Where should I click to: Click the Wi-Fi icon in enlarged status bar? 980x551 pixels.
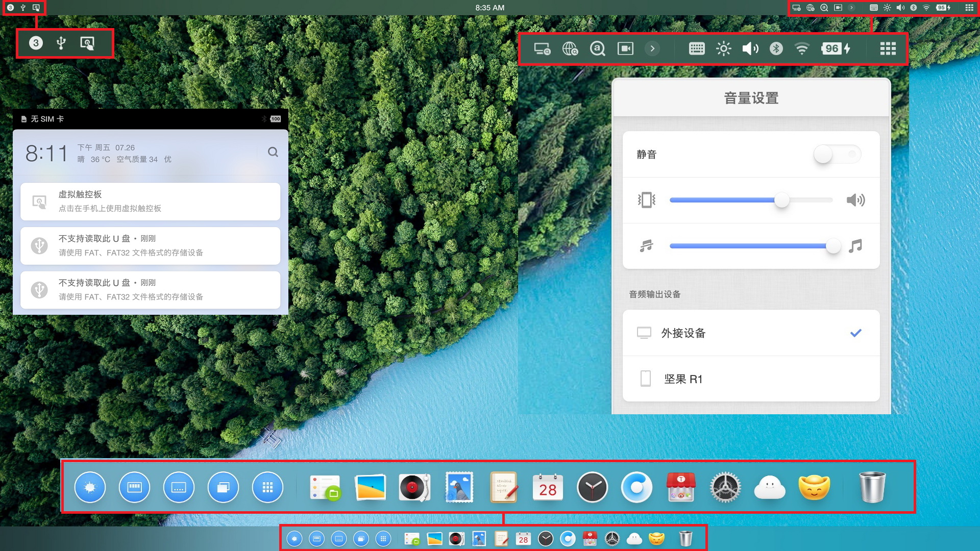(802, 48)
